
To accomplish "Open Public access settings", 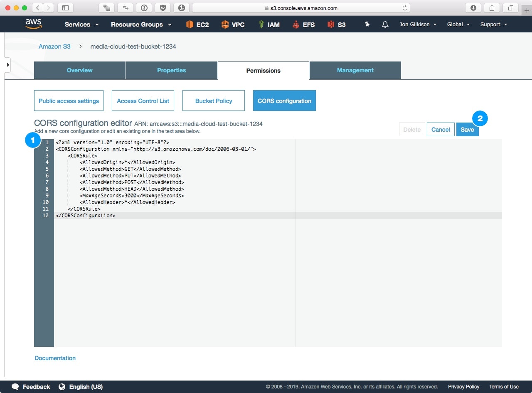I will [x=69, y=101].
